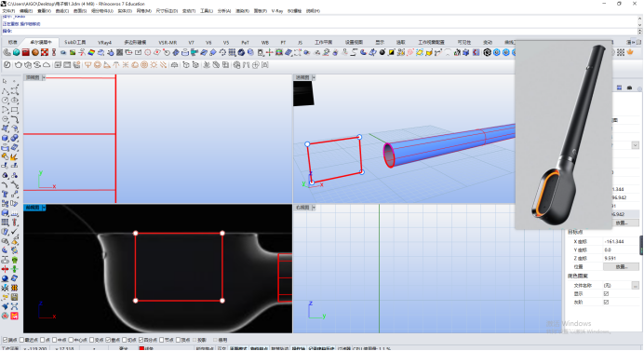Select the circle tool in left sidebar
Image resolution: width=644 pixels, height=351 pixels.
(5, 101)
